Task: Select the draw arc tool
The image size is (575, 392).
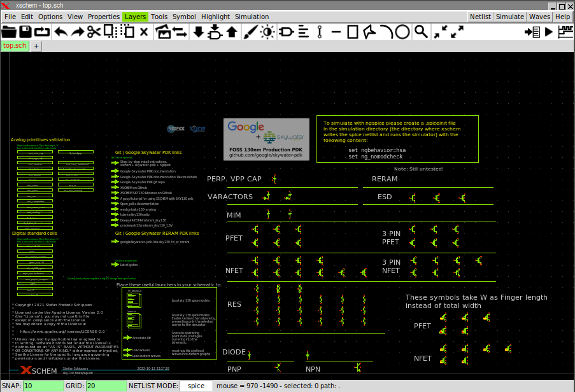Action: (387, 31)
